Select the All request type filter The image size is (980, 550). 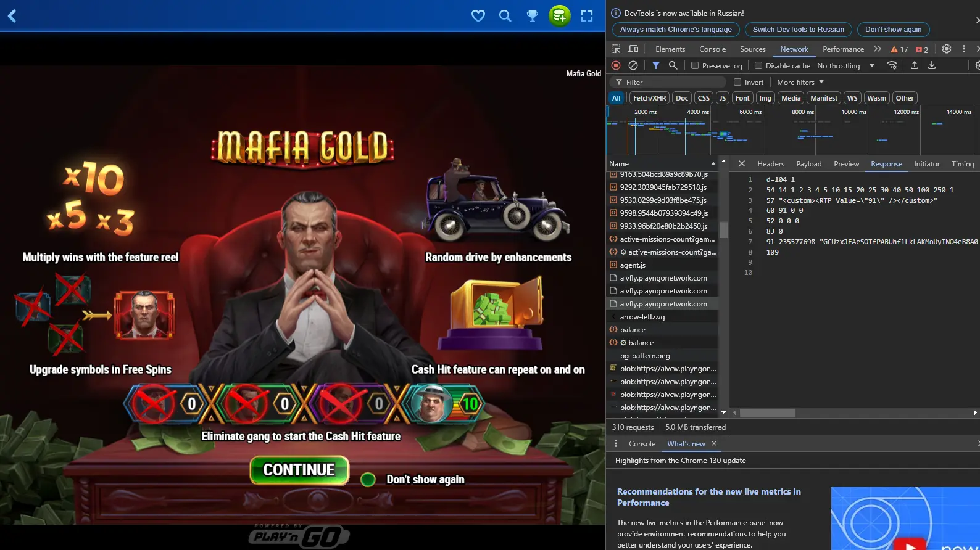(616, 98)
